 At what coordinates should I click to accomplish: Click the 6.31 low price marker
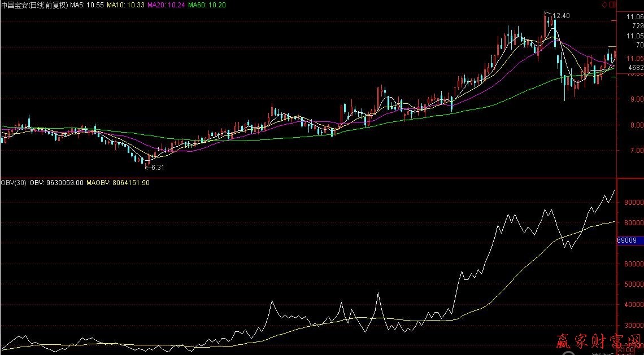pos(157,167)
